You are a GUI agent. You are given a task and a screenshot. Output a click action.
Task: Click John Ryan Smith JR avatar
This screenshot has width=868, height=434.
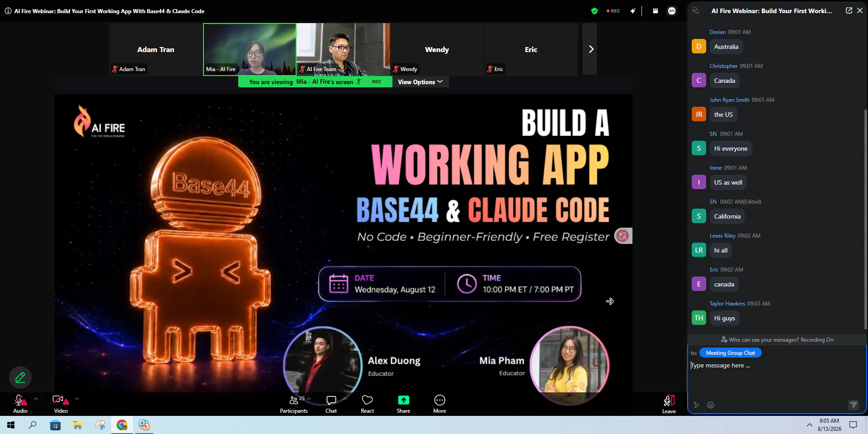click(699, 114)
